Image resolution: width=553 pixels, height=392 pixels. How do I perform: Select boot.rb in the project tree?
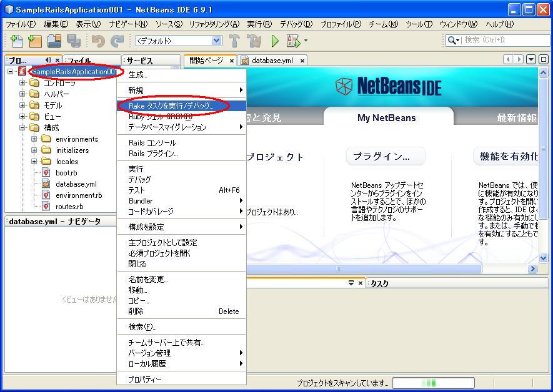pyautogui.click(x=66, y=173)
